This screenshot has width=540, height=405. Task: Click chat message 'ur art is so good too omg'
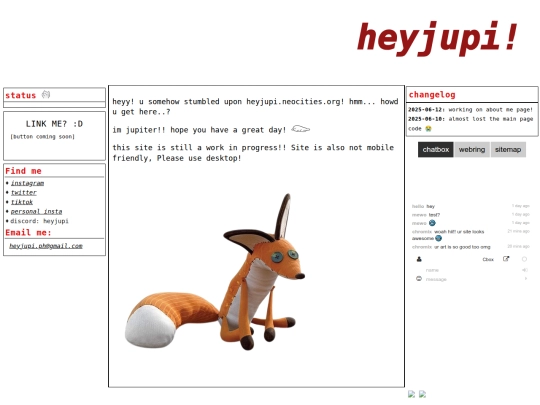pos(461,247)
